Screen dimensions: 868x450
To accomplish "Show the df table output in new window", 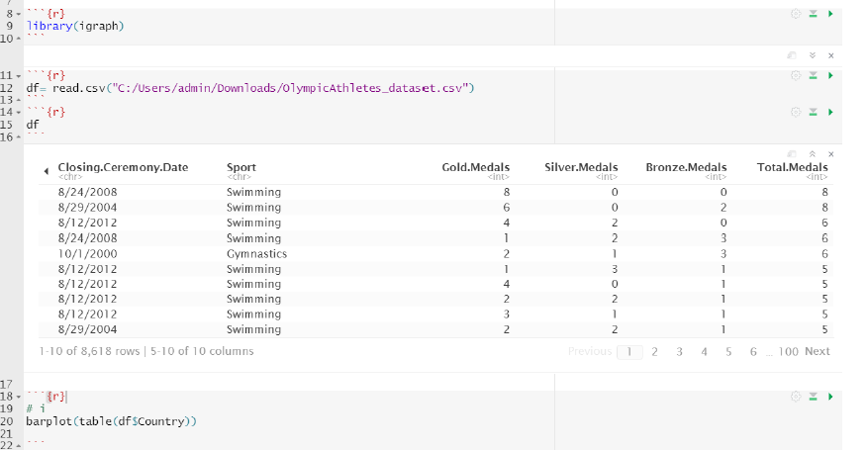I will click(x=792, y=154).
